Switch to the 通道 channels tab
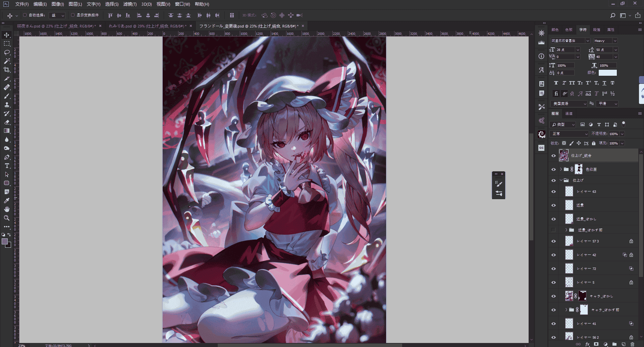 point(569,114)
